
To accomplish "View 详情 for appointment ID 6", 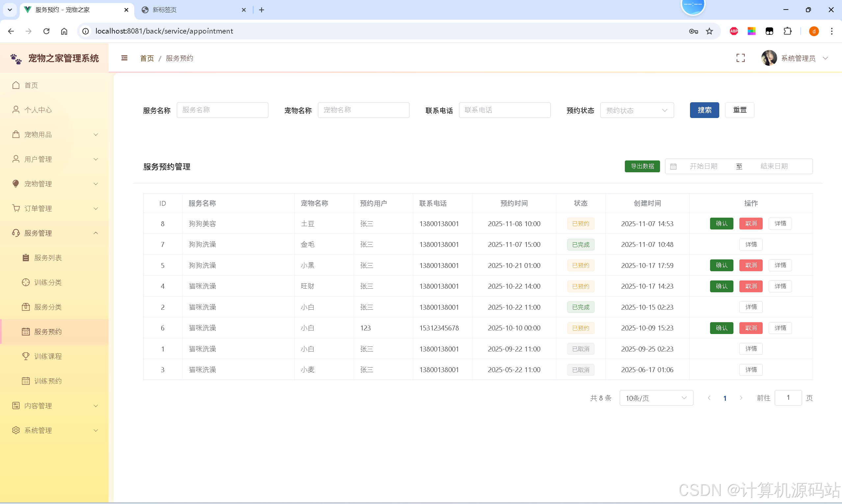I will [x=780, y=328].
